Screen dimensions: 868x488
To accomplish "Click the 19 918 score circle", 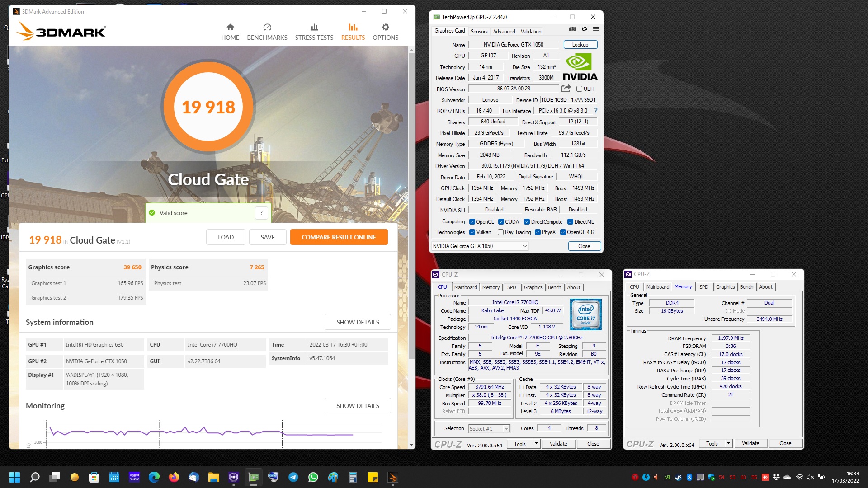I will (208, 107).
